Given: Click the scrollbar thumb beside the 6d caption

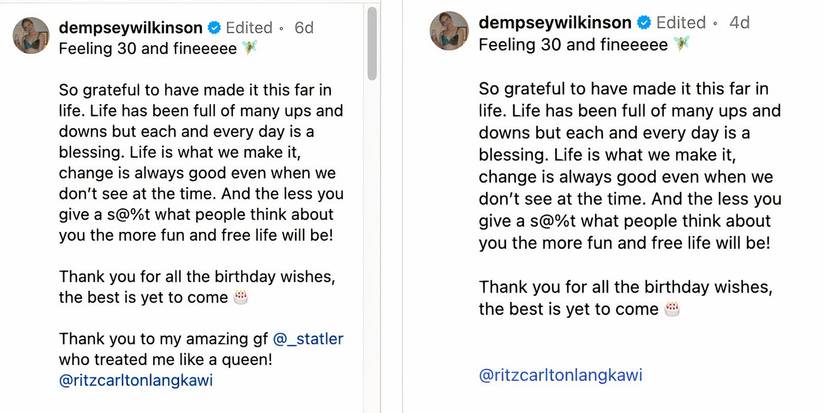Looking at the screenshot, I should pos(372,45).
